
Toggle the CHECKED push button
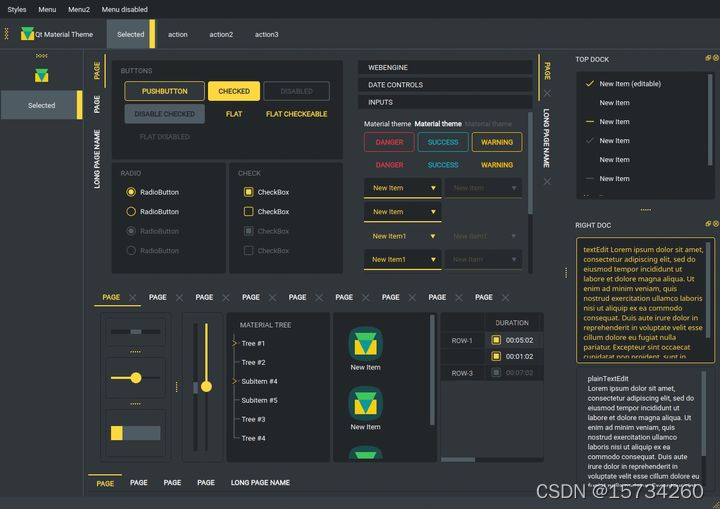coord(234,91)
